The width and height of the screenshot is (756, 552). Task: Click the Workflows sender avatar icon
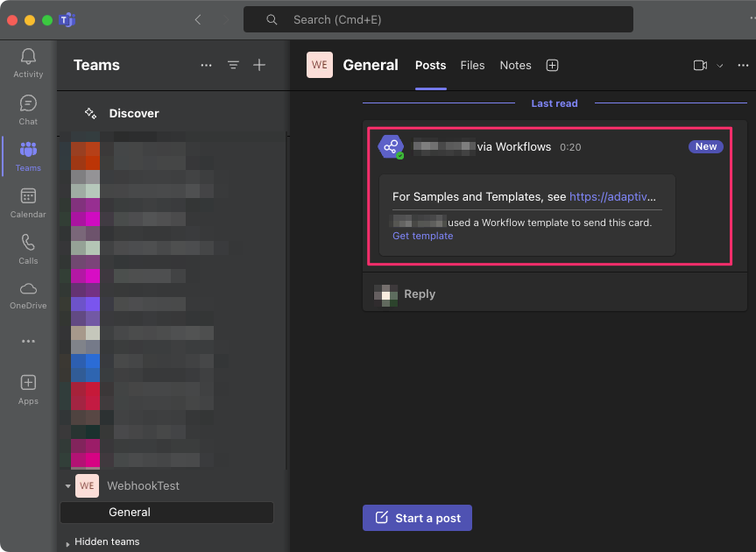point(391,146)
